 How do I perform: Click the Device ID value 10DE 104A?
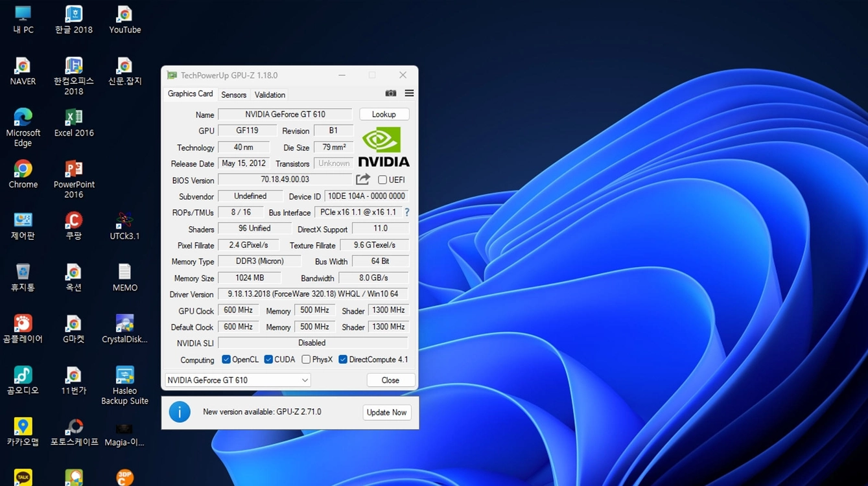(366, 196)
